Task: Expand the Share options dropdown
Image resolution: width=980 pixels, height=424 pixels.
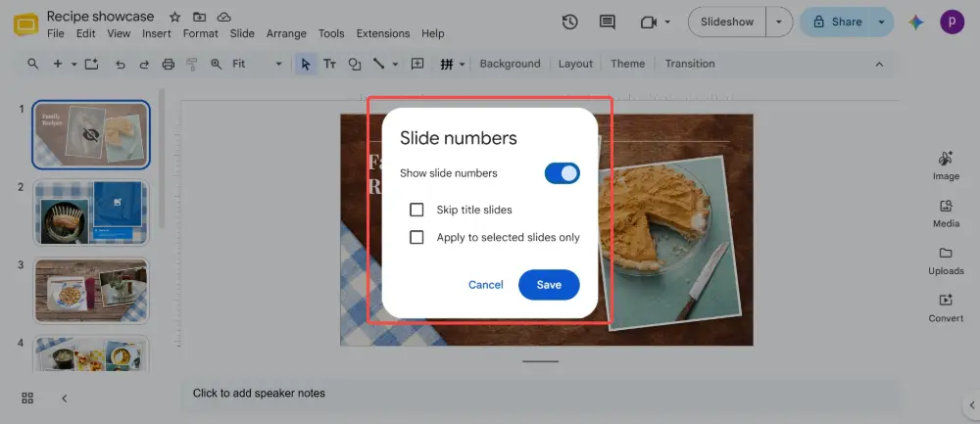Action: 882,22
